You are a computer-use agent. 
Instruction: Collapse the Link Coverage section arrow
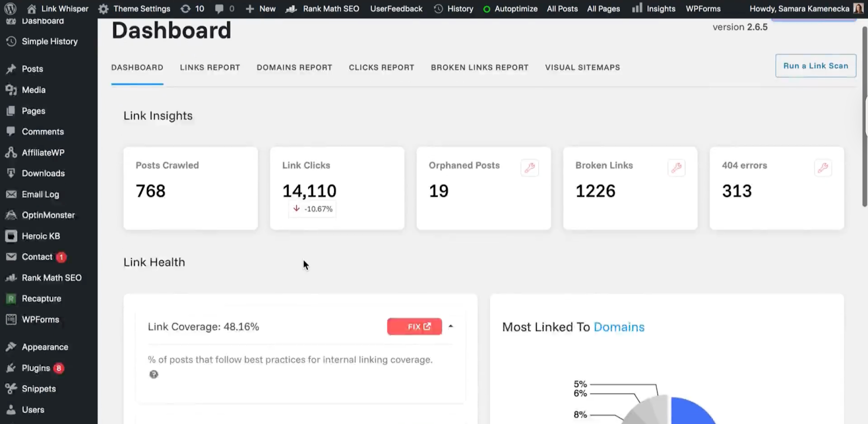[x=451, y=326]
